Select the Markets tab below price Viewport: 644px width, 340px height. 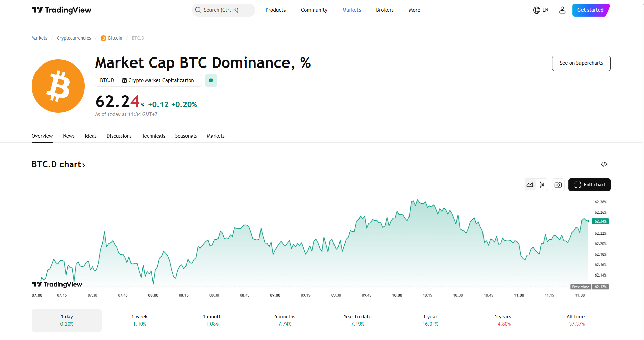[216, 136]
